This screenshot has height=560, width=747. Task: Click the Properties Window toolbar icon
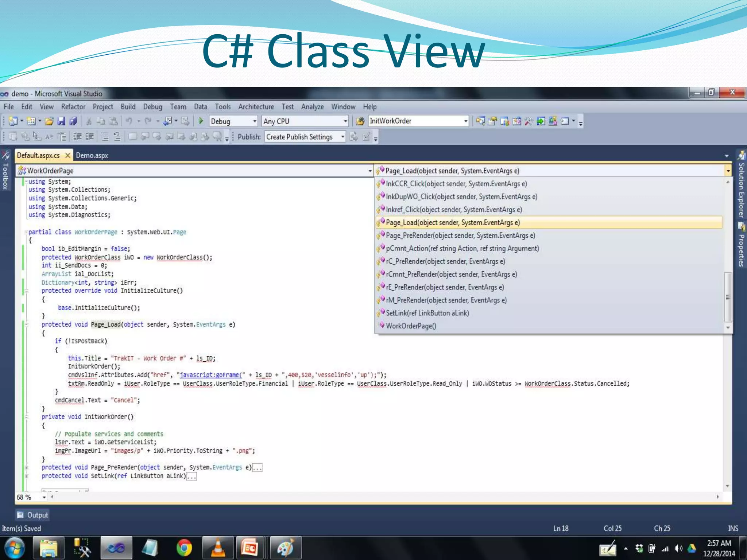[x=493, y=121]
